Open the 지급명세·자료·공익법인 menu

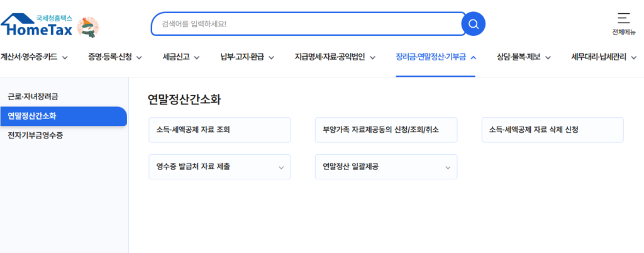pos(335,57)
